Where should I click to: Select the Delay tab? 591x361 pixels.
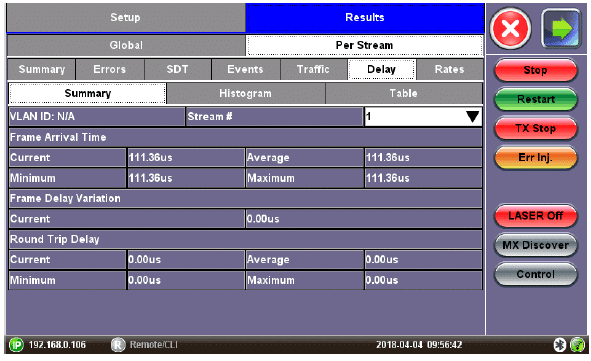381,69
